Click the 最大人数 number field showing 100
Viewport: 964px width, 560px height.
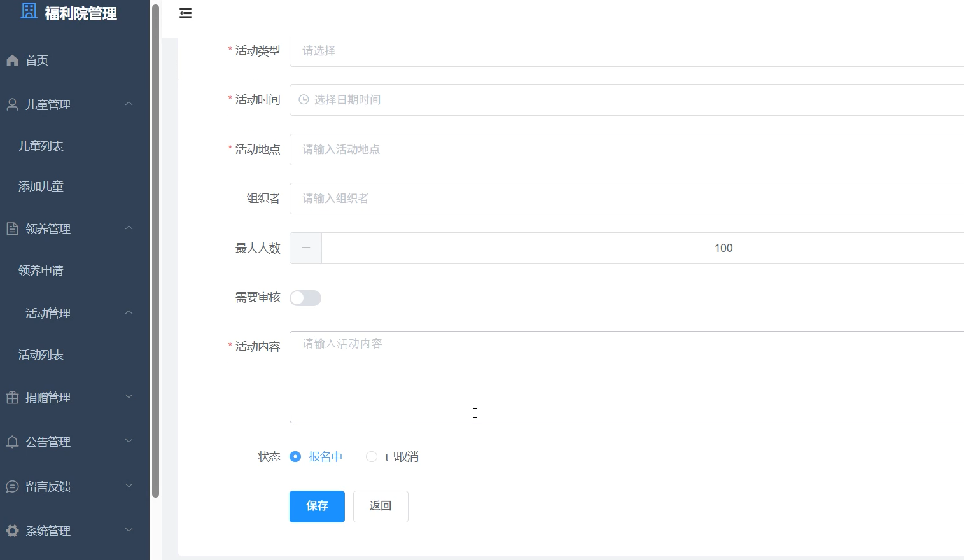[x=643, y=248]
